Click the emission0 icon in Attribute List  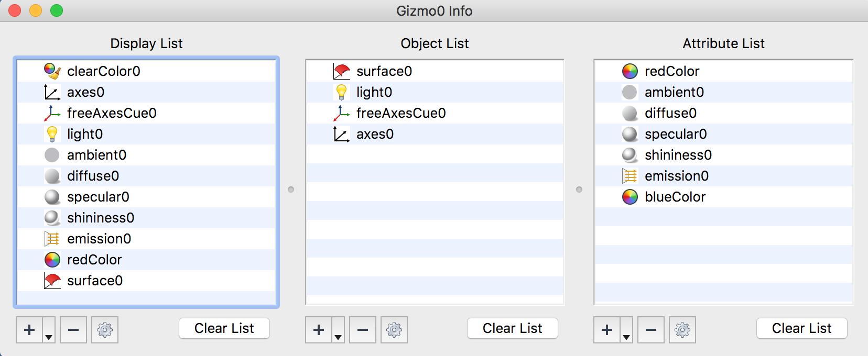tap(630, 176)
